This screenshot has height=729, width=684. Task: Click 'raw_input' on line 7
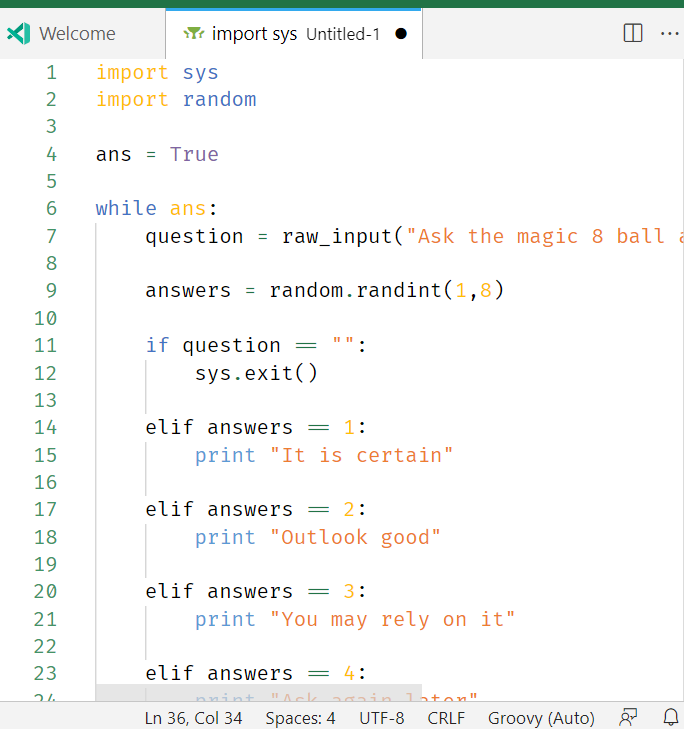(337, 236)
